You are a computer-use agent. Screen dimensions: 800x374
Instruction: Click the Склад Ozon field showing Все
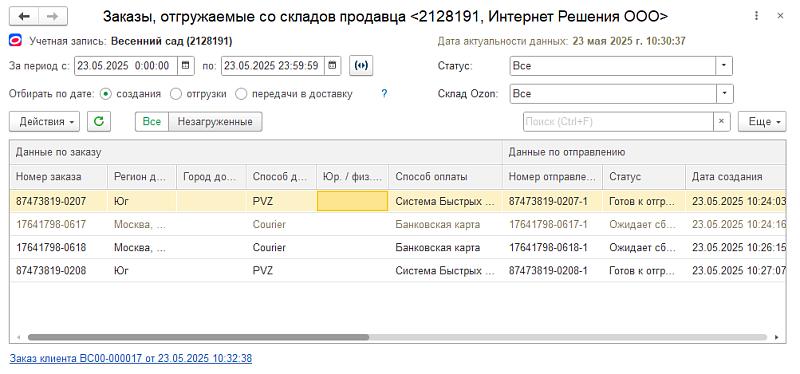[x=614, y=94]
